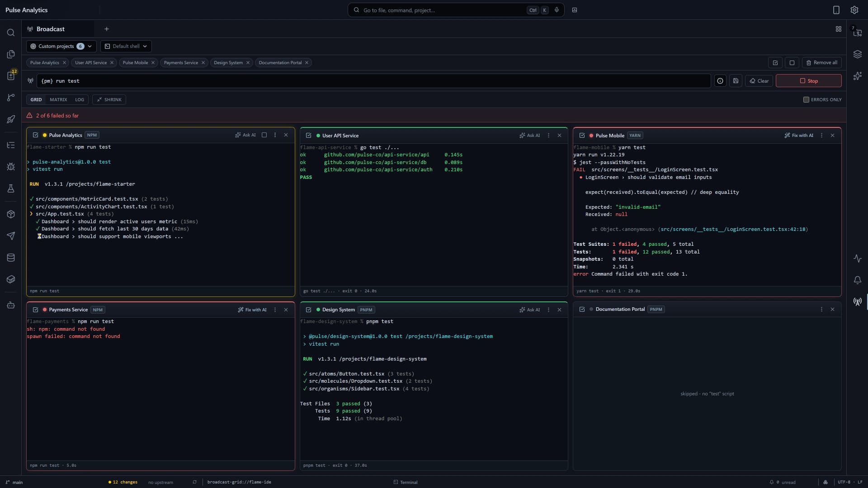Expand the src/App.test.tsx test group

[31, 214]
